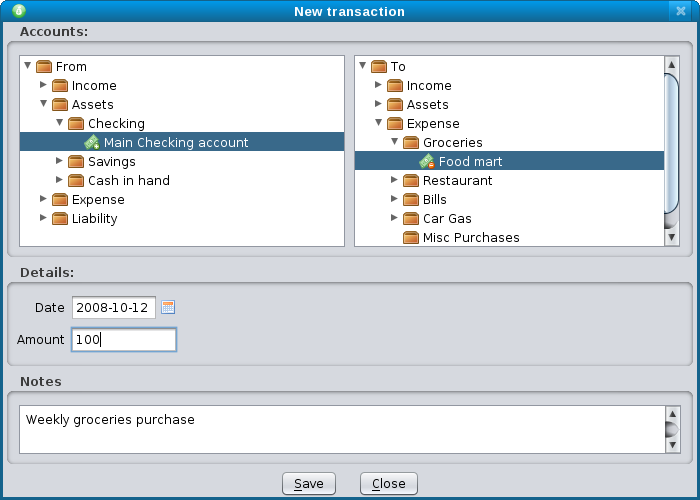Click the Close button at bottom
700x500 pixels.
pos(389,483)
